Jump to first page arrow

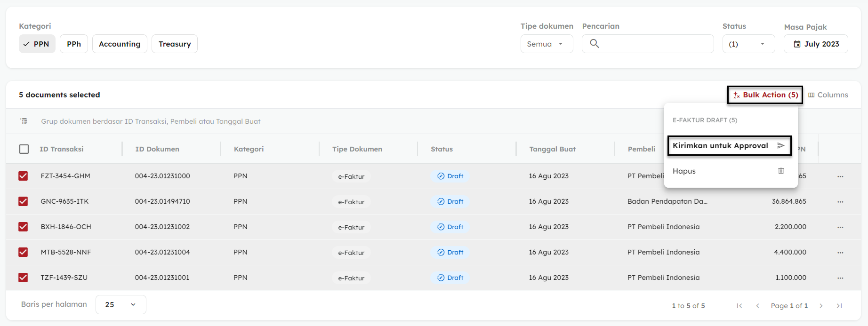(739, 306)
